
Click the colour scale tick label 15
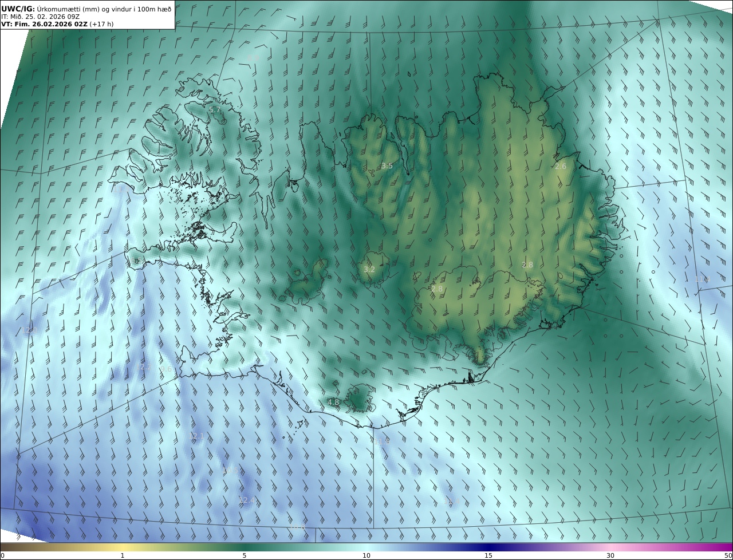(488, 555)
